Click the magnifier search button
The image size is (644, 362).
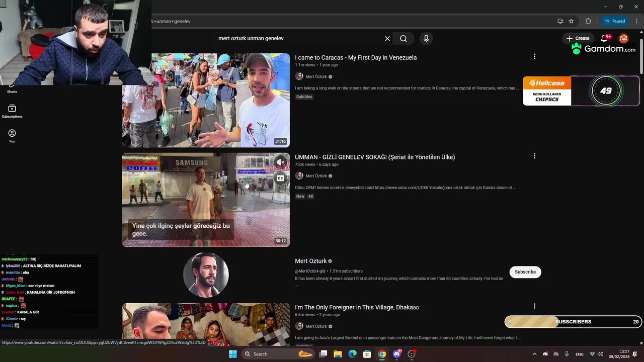(404, 39)
